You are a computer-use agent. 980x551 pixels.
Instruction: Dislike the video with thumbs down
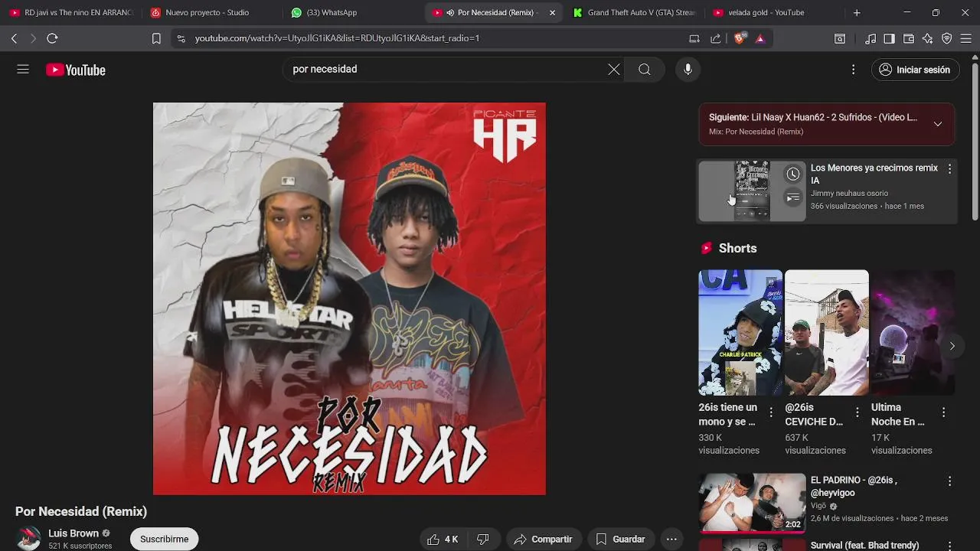click(x=483, y=540)
